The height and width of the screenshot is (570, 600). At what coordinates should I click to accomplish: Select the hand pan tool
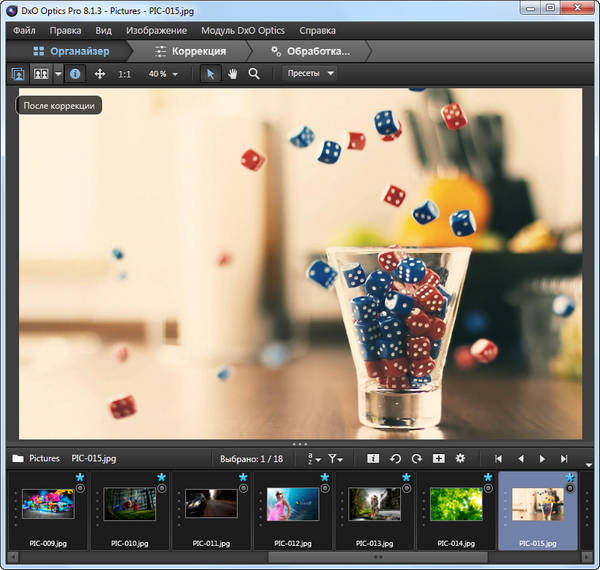(232, 74)
